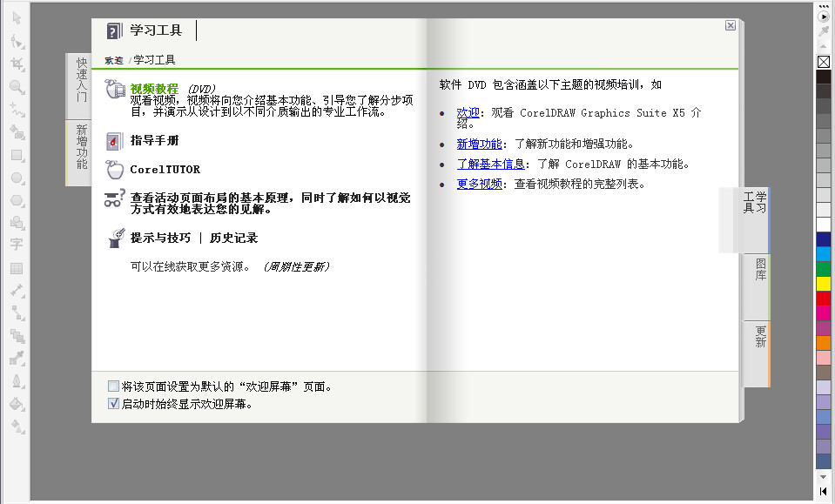The image size is (835, 504).
Task: Click the video tutorial film icon
Action: click(114, 89)
